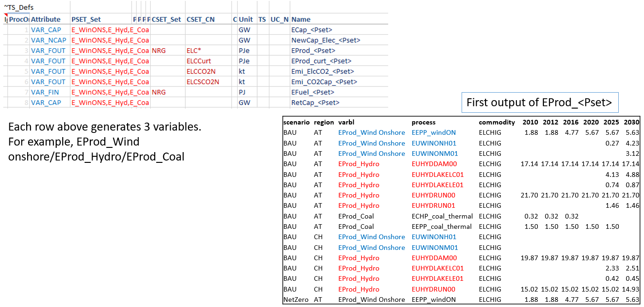Click the Unit column header
This screenshot has width=644, height=307.
pos(246,19)
